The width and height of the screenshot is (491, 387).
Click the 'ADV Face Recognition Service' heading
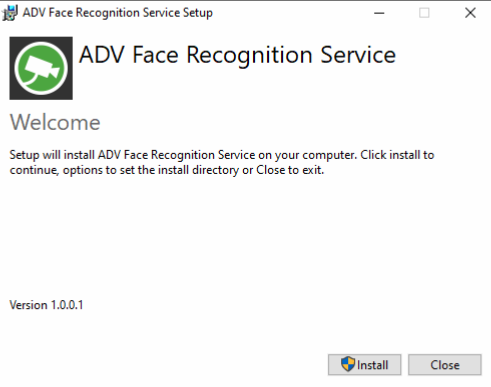[237, 55]
